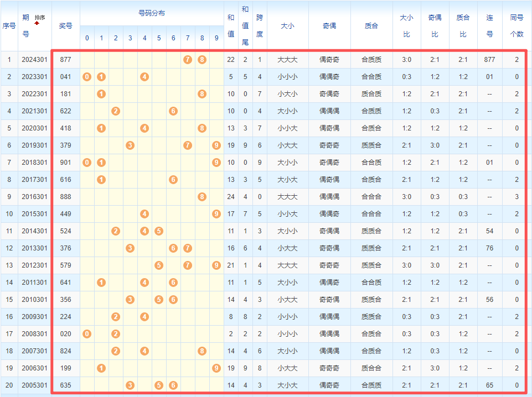
Task: Click 跨度 value 9 in row 2018301
Action: (260, 163)
